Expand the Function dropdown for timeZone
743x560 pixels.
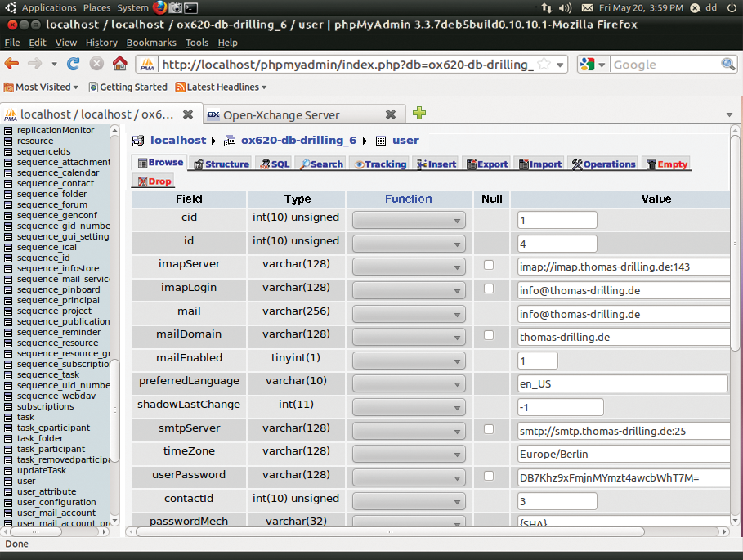pos(409,454)
